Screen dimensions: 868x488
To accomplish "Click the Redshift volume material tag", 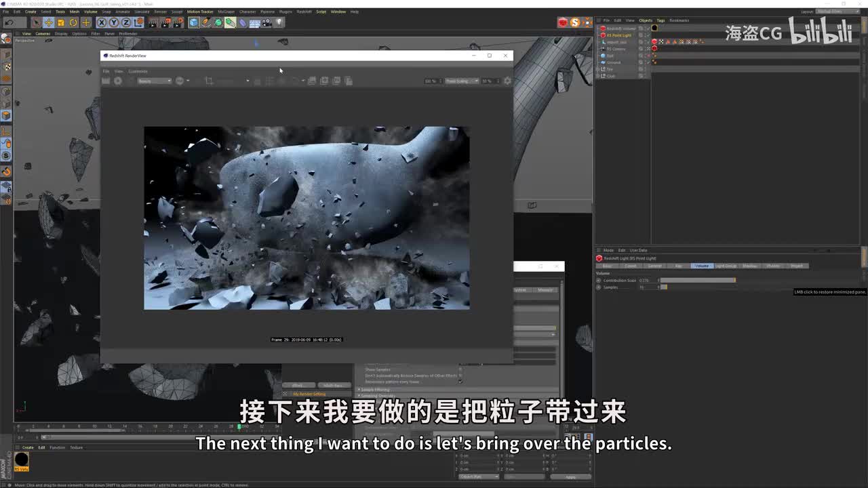I will [x=654, y=28].
